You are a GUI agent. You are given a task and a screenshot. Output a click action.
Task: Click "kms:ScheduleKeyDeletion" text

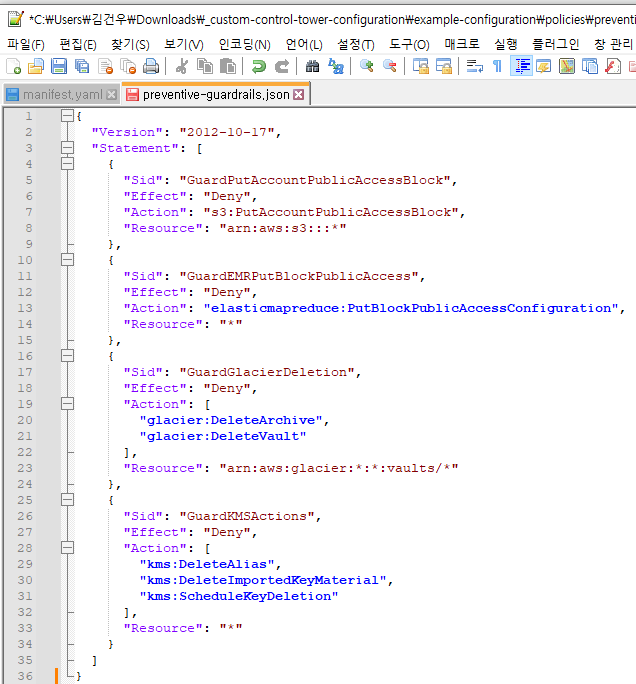coord(239,596)
